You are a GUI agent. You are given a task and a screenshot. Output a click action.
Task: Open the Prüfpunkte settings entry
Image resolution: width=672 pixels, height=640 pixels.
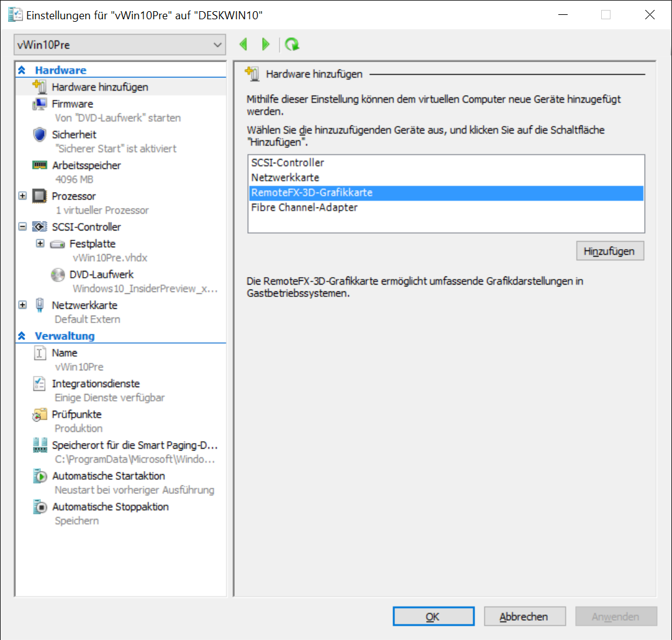(x=77, y=414)
